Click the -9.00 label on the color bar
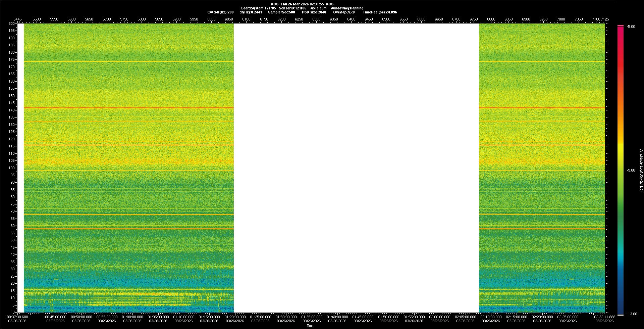This screenshot has width=644, height=329. pos(631,171)
